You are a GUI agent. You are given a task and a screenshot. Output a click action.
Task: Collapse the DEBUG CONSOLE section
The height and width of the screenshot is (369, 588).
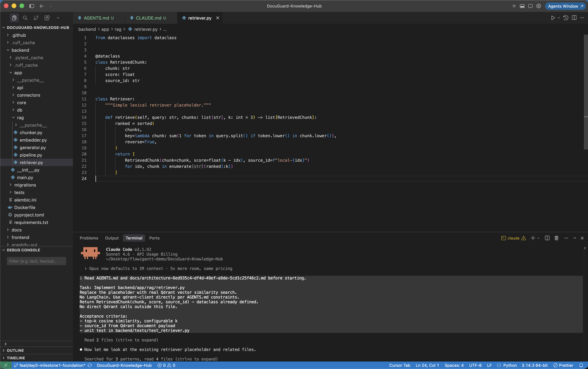[x=36, y=250]
